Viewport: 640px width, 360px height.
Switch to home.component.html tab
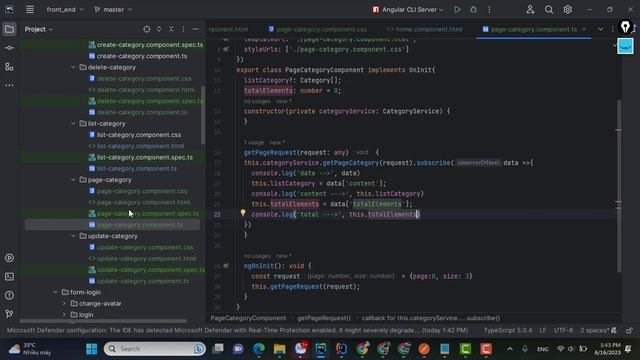(425, 29)
